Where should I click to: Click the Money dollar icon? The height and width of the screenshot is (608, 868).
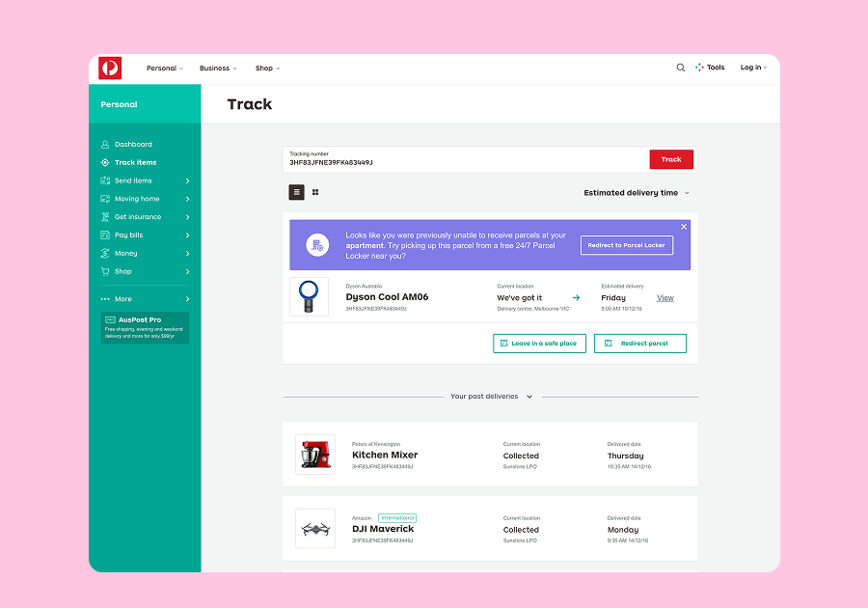pos(104,253)
